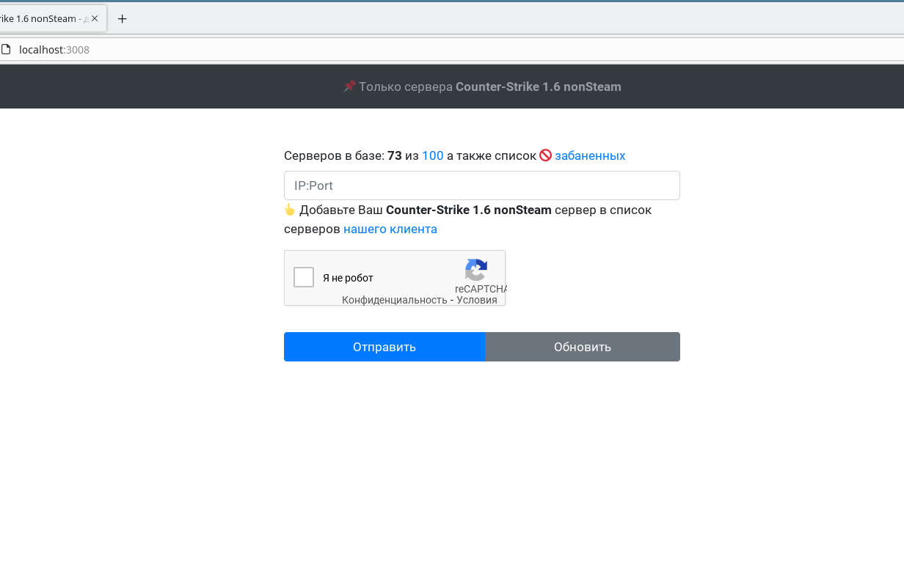Click the pushpin icon in header
This screenshot has width=904, height=588.
(x=349, y=87)
